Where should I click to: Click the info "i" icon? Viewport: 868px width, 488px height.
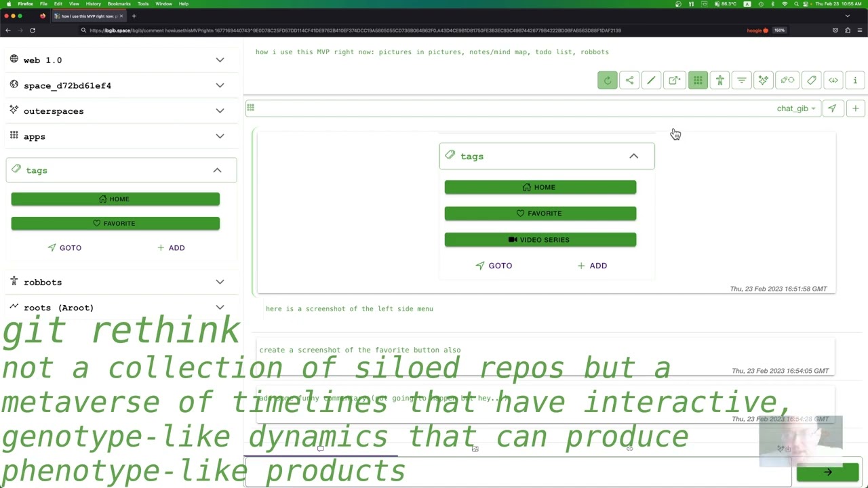pyautogui.click(x=855, y=81)
